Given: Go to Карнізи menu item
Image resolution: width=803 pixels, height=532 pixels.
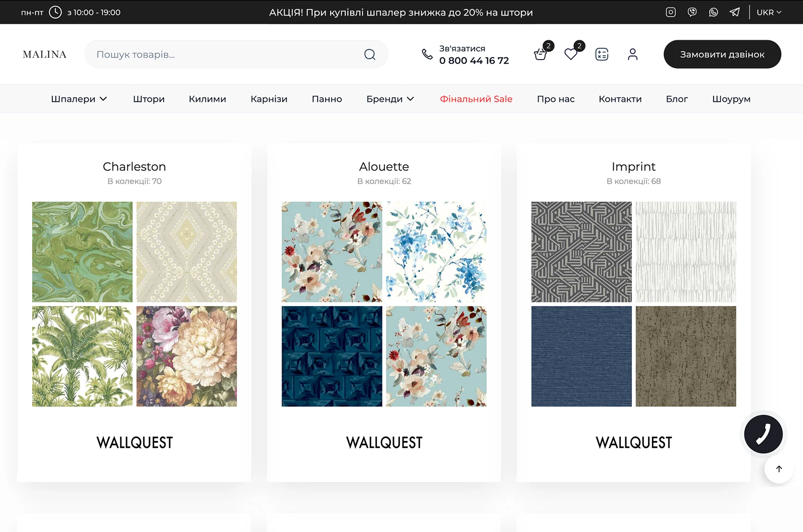Looking at the screenshot, I should [269, 99].
